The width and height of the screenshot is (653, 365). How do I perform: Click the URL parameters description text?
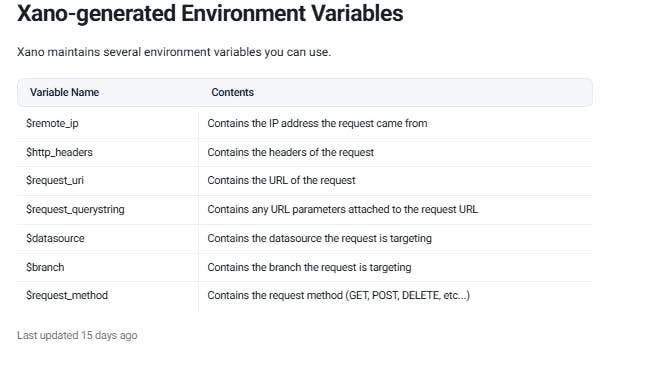pos(343,209)
